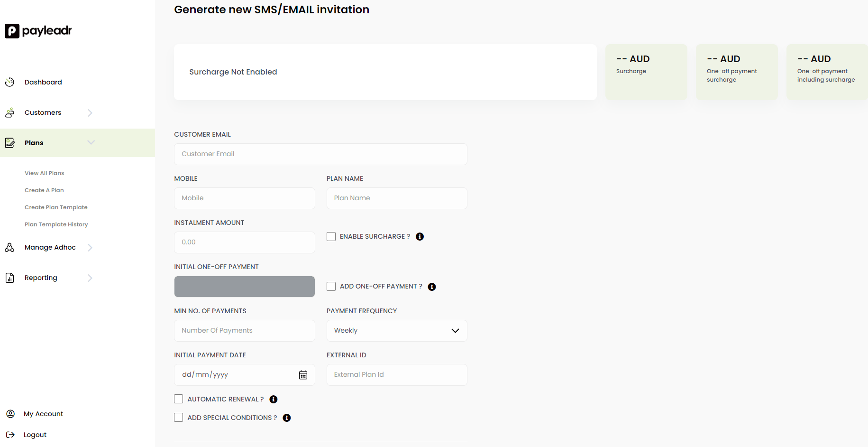Click info icon beside Enable Surcharge

(x=420, y=237)
